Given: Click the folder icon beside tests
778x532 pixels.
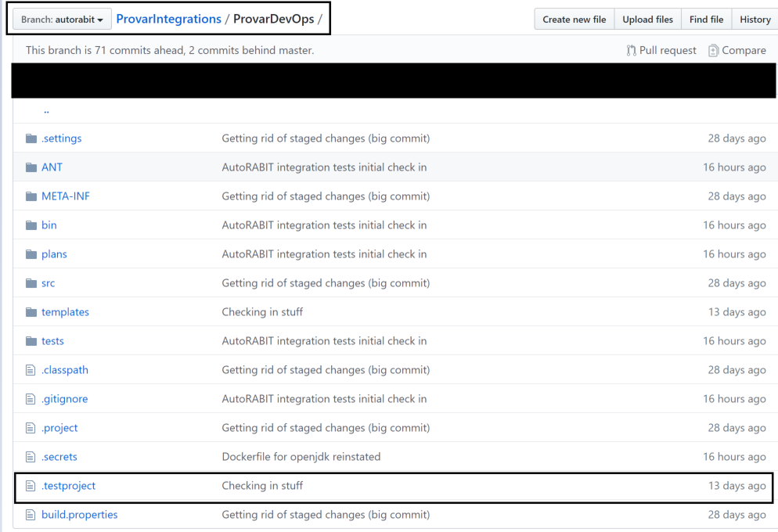Looking at the screenshot, I should tap(31, 341).
